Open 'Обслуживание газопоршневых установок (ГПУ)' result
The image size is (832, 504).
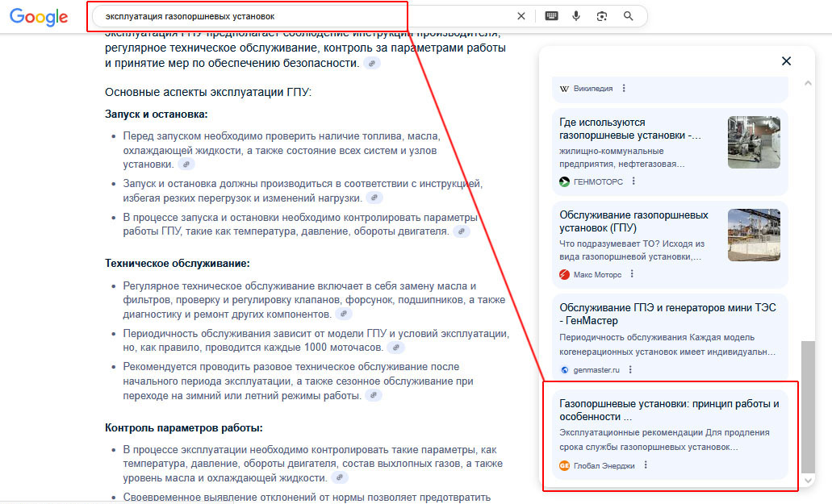pos(633,222)
